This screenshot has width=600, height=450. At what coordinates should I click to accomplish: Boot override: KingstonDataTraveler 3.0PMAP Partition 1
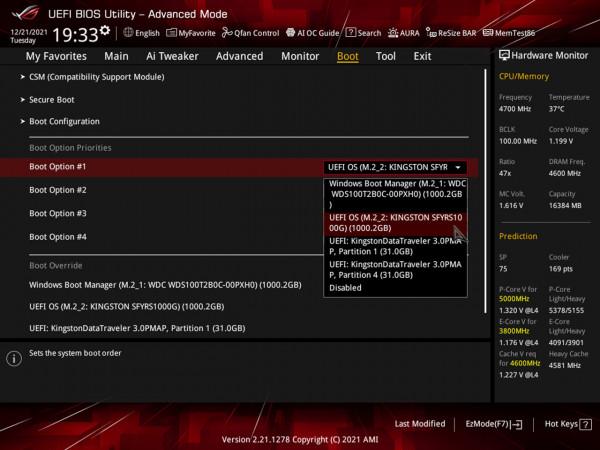(x=137, y=328)
